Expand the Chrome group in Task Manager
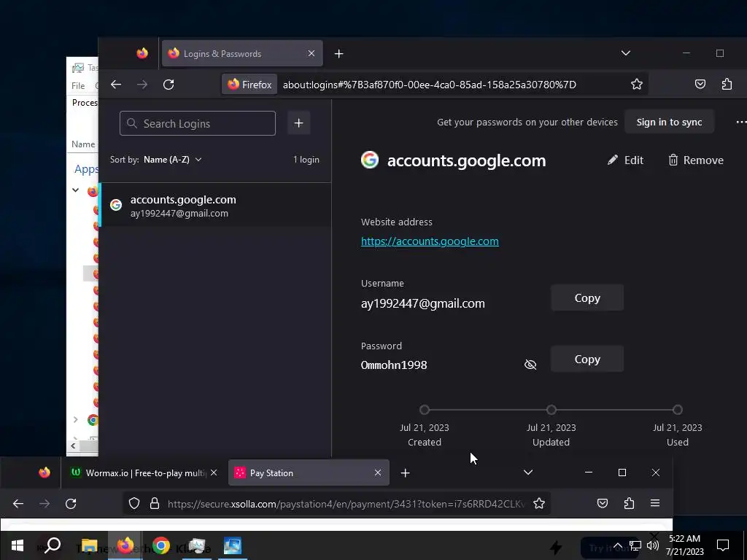 point(75,419)
